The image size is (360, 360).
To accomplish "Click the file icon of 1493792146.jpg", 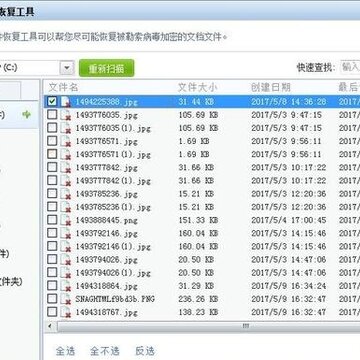I will tap(66, 233).
